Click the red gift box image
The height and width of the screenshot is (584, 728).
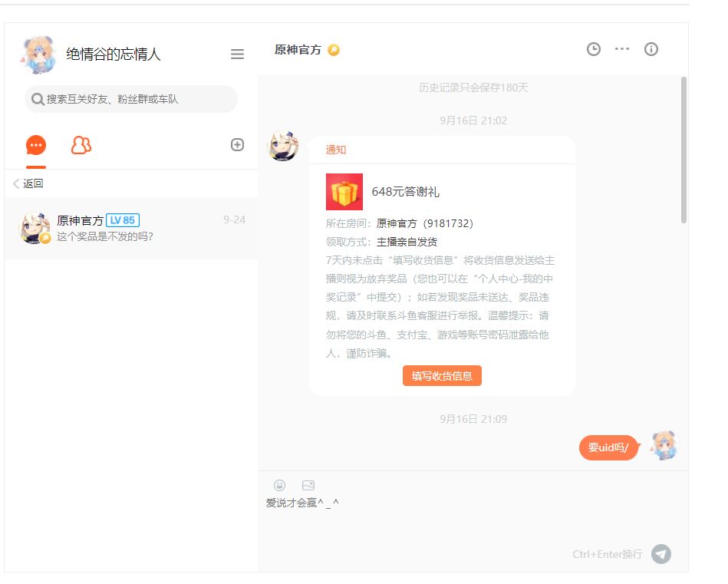click(x=344, y=192)
